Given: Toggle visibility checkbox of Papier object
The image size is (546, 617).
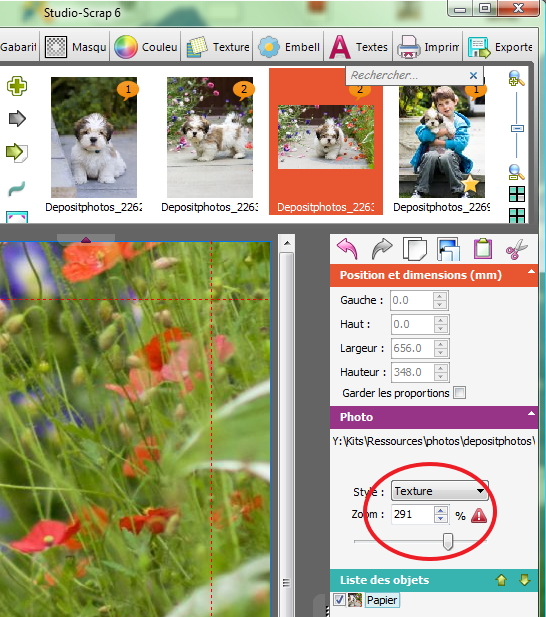Looking at the screenshot, I should (x=339, y=600).
